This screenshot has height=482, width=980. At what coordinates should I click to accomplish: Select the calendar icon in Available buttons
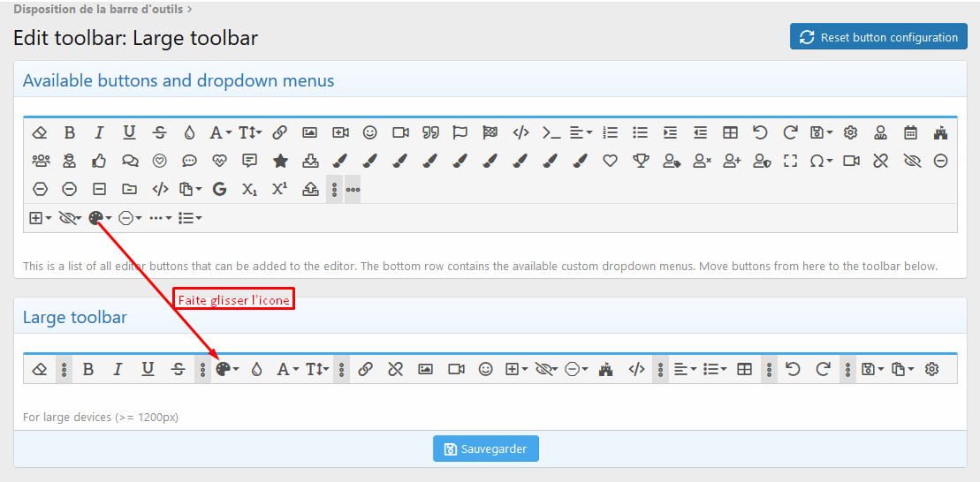pos(910,132)
